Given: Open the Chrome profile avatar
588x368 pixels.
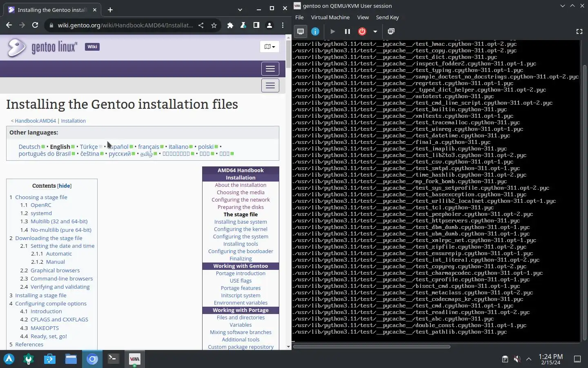Looking at the screenshot, I should (x=269, y=25).
